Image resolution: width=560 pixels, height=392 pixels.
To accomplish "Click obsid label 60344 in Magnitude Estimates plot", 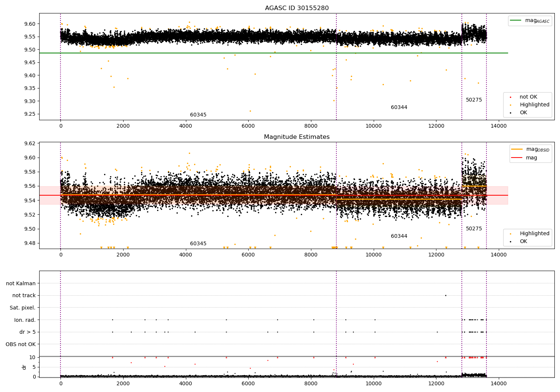I will point(399,236).
